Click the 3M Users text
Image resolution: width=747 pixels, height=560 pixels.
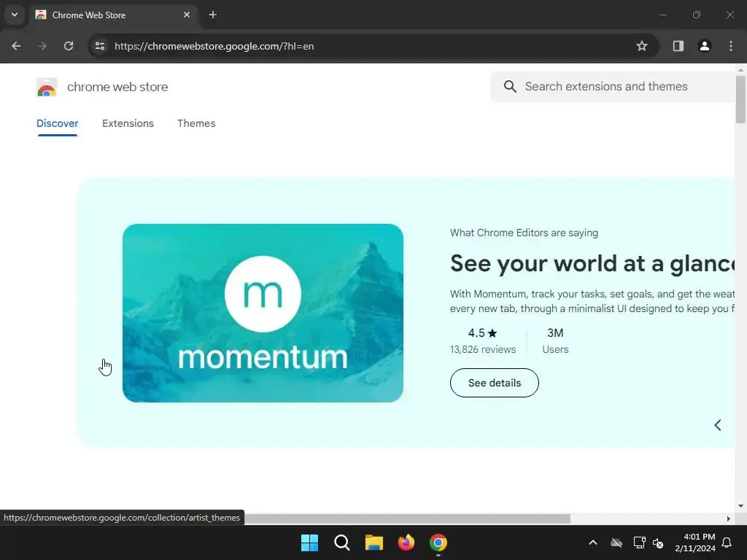555,341
